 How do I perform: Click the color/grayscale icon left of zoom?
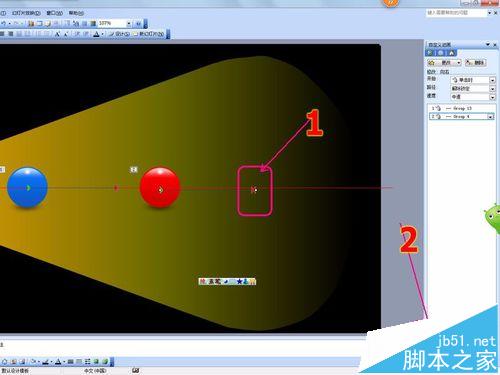click(93, 23)
